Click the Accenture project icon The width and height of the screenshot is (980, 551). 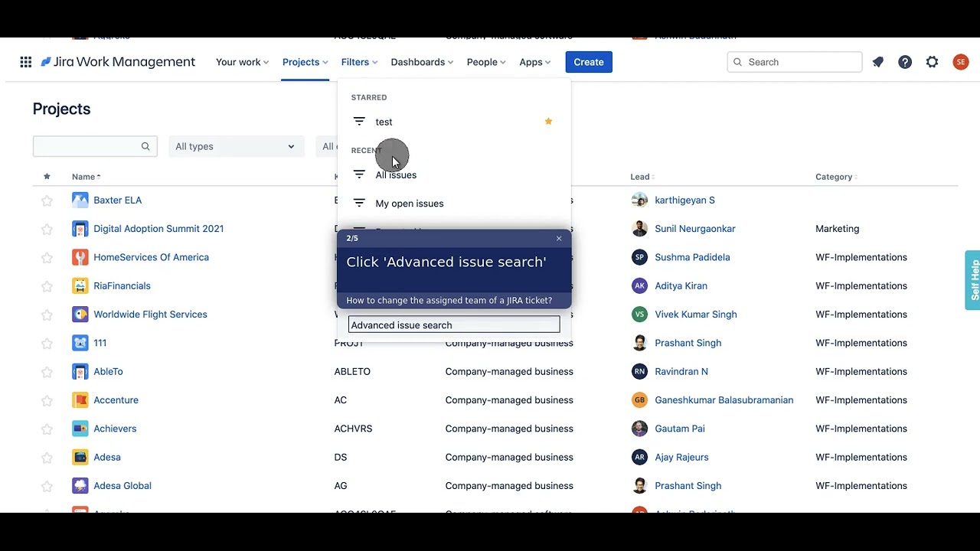point(80,400)
